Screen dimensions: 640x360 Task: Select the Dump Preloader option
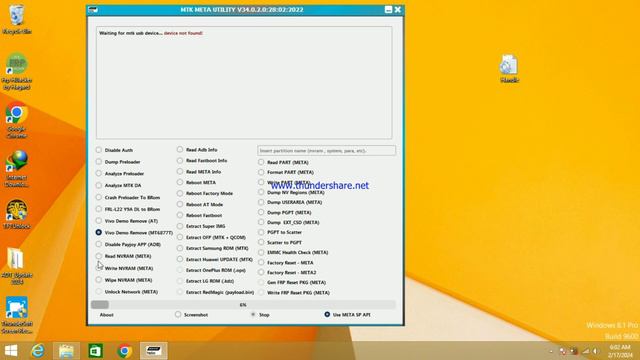pyautogui.click(x=118, y=162)
